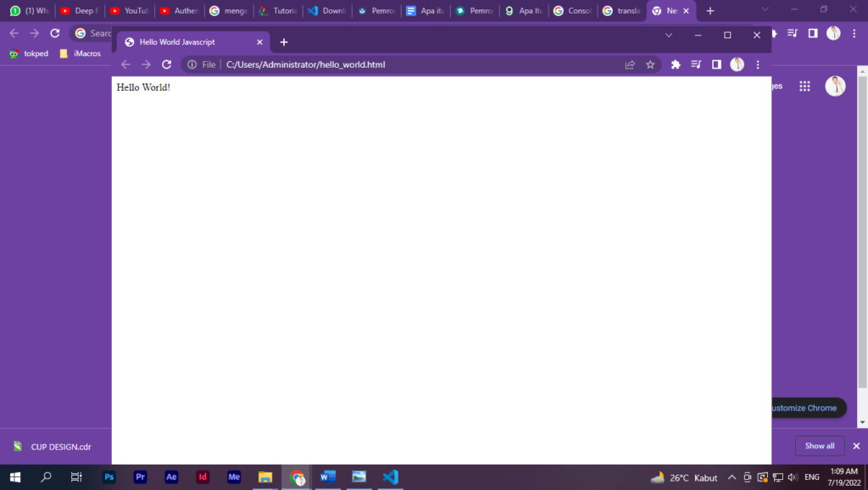Click Google account avatar on the New Tab page

click(835, 86)
